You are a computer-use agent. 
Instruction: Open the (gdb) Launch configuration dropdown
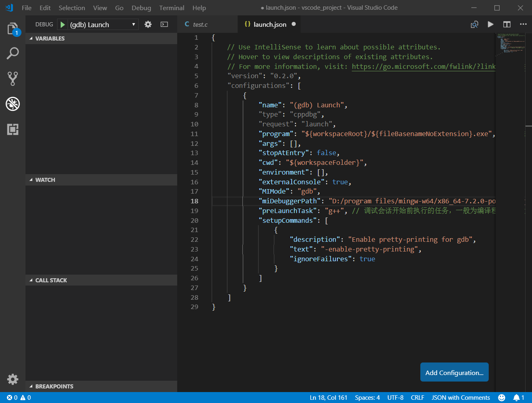[x=102, y=25]
